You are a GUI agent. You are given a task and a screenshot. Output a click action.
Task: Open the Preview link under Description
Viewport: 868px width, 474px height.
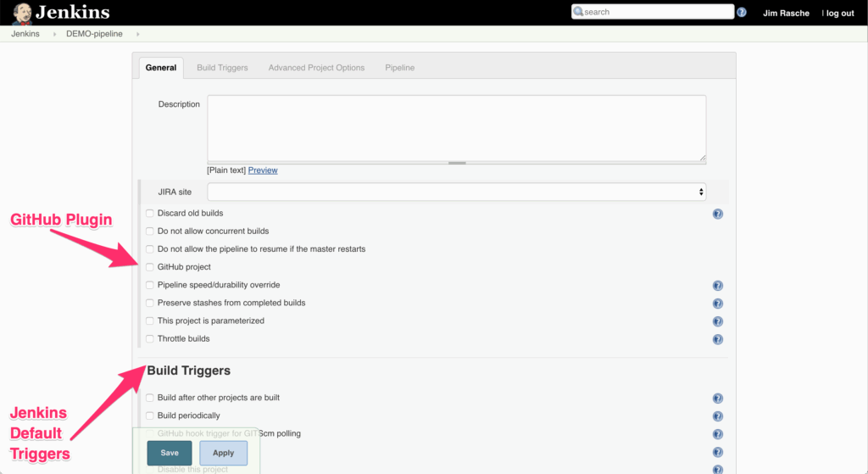[x=263, y=170]
